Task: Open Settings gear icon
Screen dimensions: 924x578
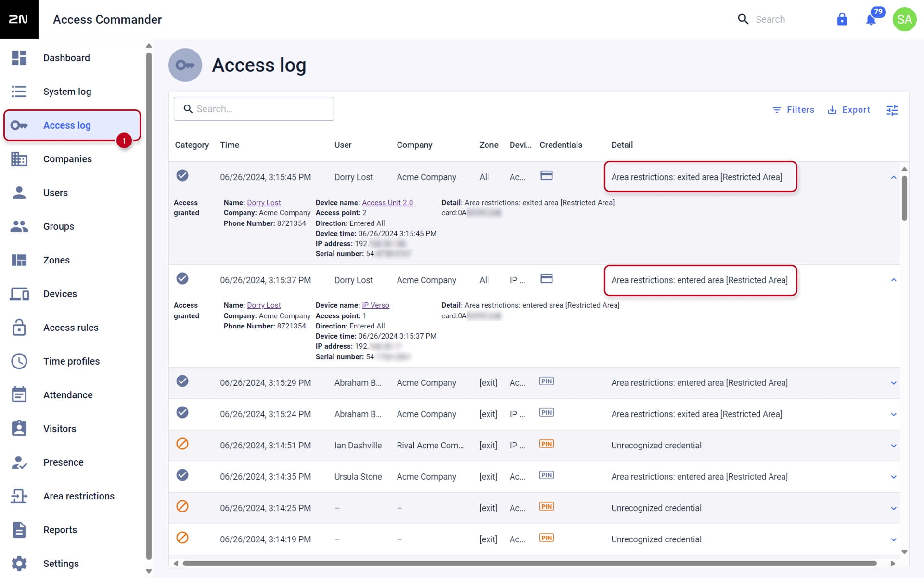Action: 19,564
